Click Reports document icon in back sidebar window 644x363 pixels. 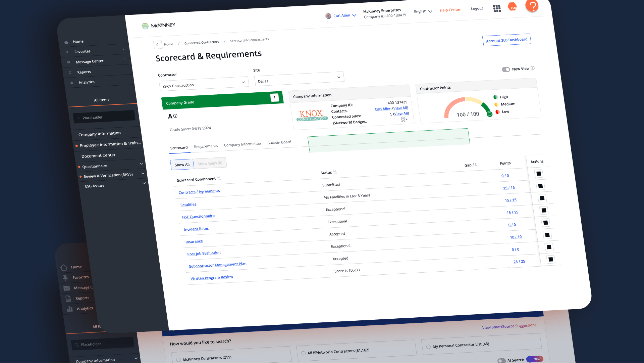pyautogui.click(x=68, y=299)
